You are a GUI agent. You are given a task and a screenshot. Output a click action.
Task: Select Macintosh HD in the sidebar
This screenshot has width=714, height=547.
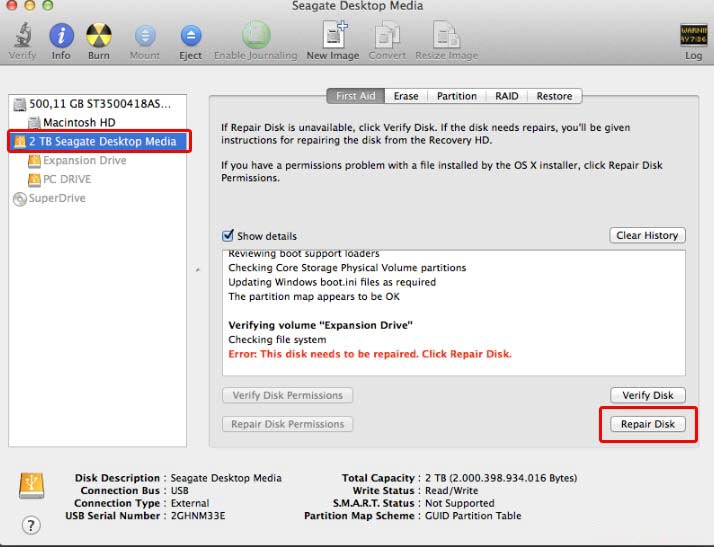point(78,122)
